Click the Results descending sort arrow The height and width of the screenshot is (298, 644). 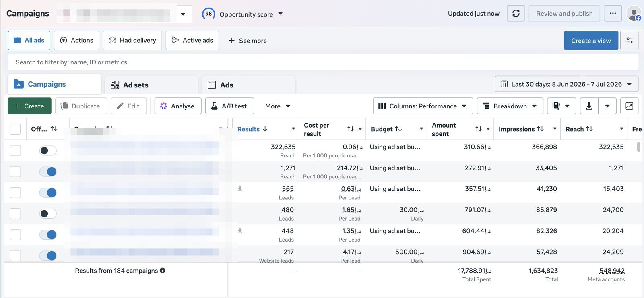(265, 129)
